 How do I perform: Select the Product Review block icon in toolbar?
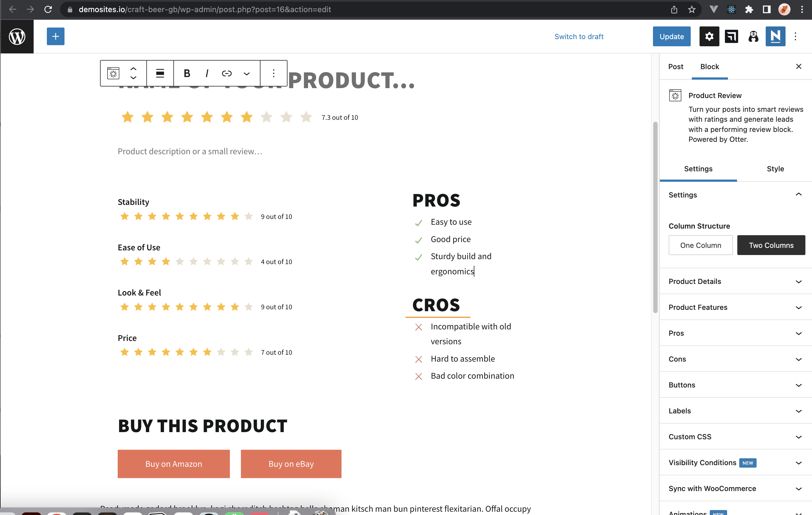point(113,73)
